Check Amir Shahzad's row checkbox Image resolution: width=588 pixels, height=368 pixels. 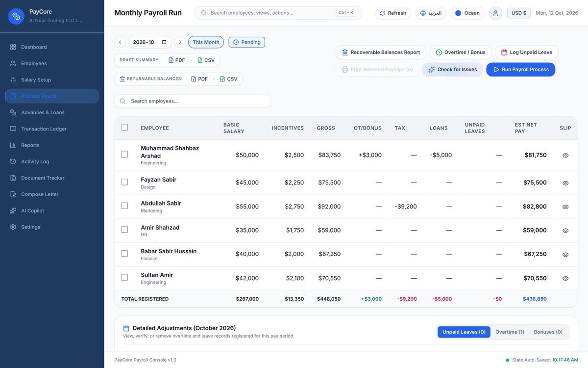124,229
